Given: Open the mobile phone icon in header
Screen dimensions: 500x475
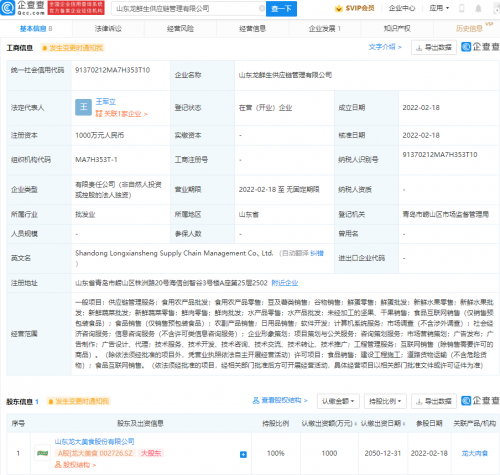Looking at the screenshot, I should (x=462, y=8).
